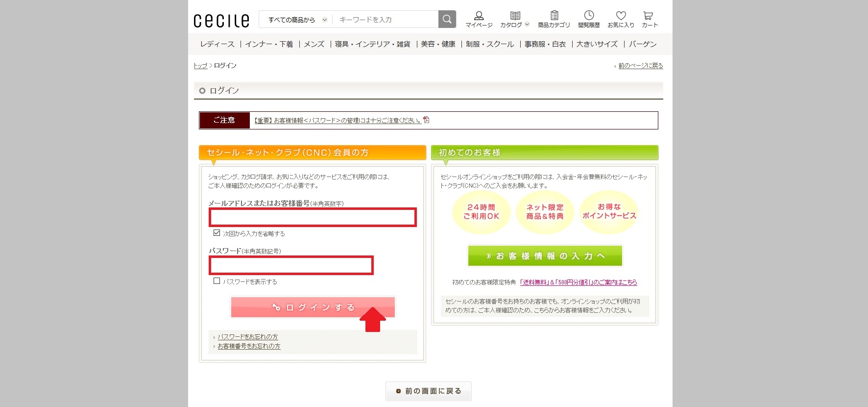The image size is (868, 407).
Task: Click the お得なポイントサービス badge
Action: (609, 212)
